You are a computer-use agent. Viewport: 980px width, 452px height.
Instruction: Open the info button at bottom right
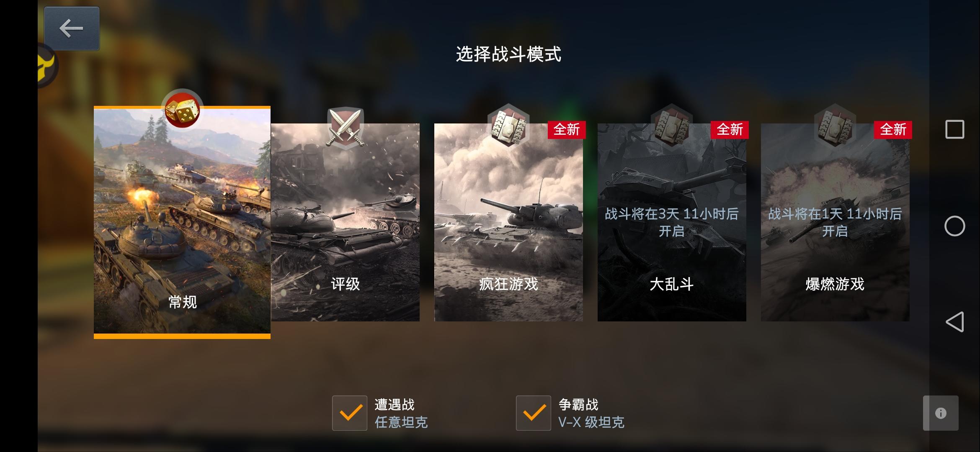point(941,413)
